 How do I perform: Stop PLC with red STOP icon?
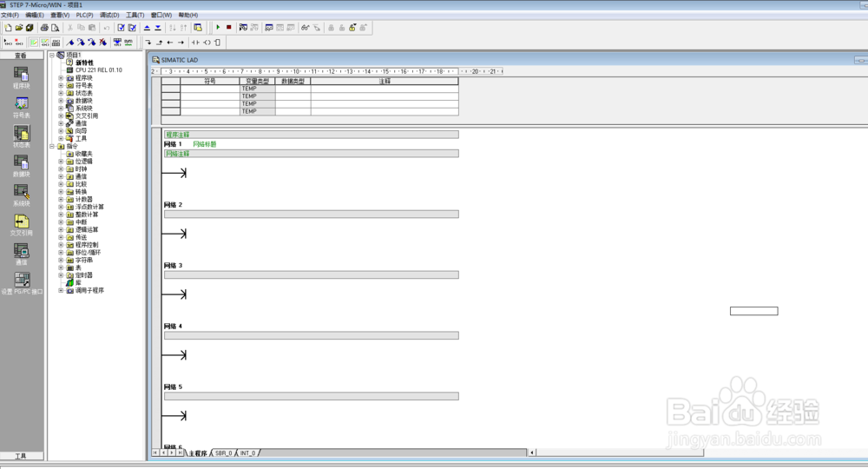[228, 27]
